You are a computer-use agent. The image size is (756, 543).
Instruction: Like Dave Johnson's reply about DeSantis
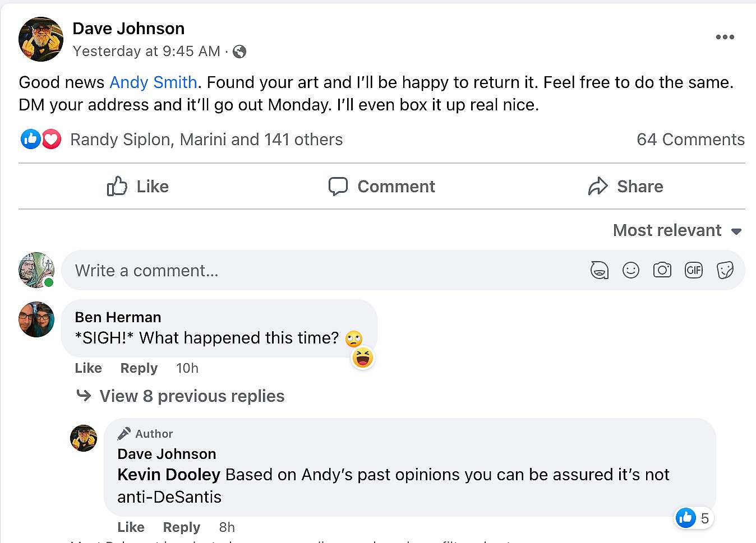click(131, 527)
